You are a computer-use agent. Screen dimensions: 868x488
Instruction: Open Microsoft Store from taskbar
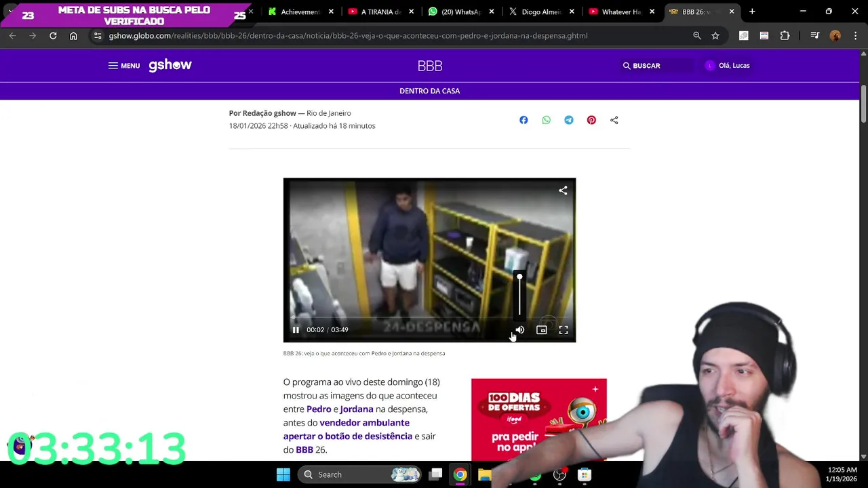tap(585, 474)
